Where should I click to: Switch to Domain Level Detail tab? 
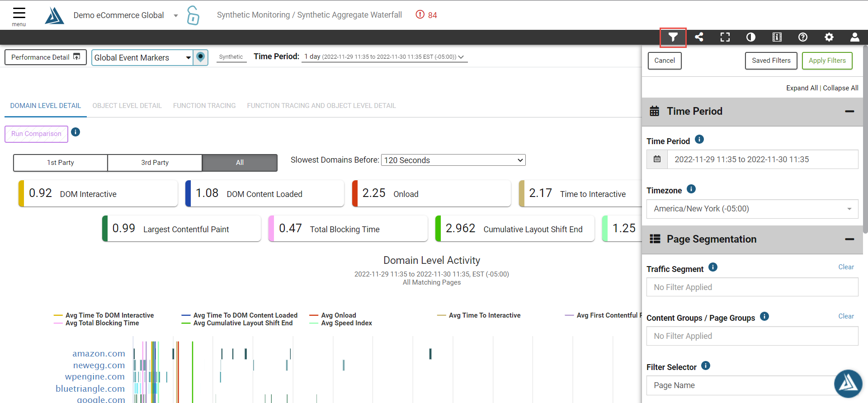click(46, 106)
